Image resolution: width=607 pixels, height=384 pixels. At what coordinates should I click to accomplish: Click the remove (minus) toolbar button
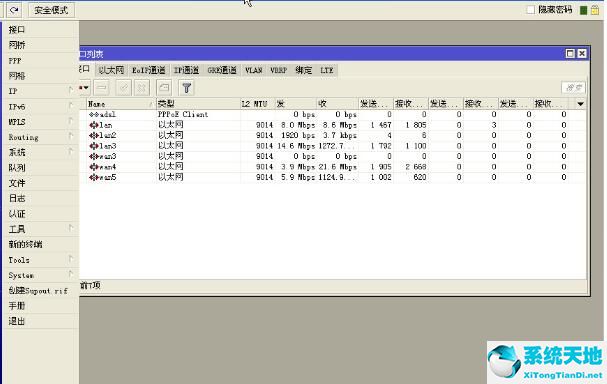click(x=101, y=88)
